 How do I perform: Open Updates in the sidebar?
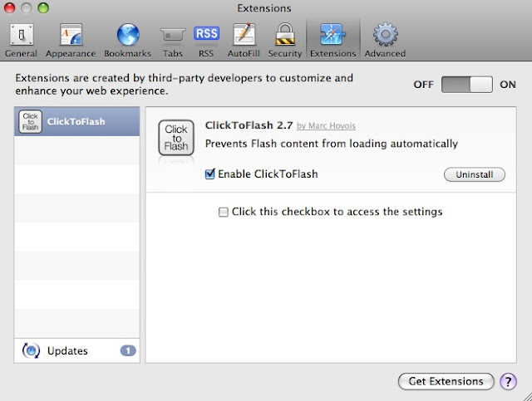(x=77, y=350)
